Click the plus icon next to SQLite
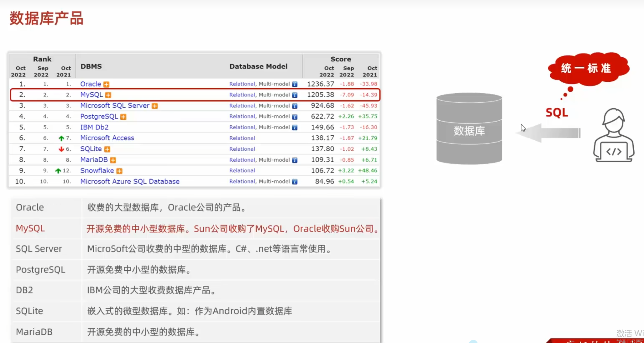Screen dimensions: 644x343 click(107, 149)
